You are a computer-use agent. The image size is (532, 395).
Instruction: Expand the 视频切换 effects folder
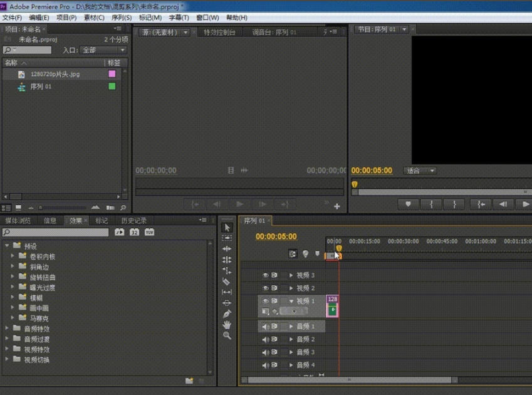(x=7, y=359)
